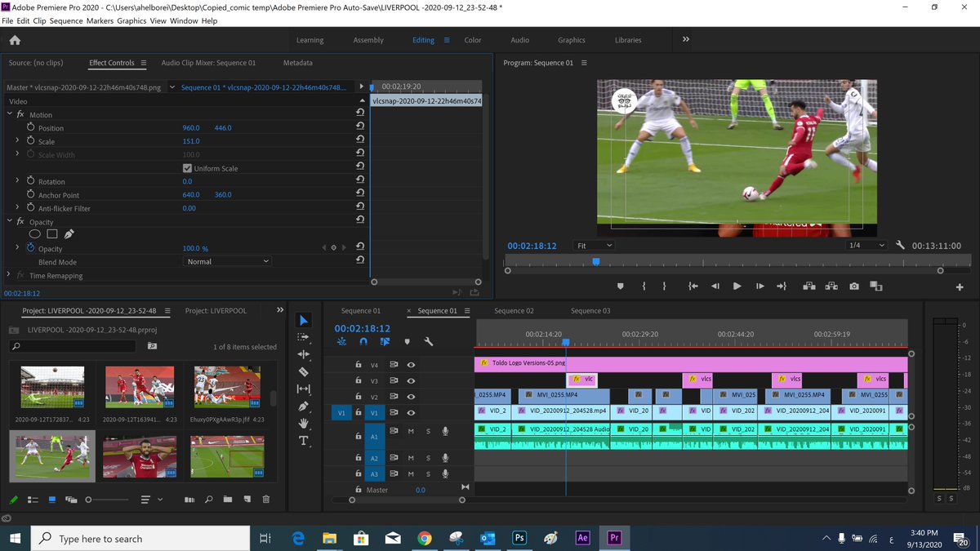This screenshot has height=551, width=980.
Task: Select the Track Select Forward tool
Action: point(304,337)
